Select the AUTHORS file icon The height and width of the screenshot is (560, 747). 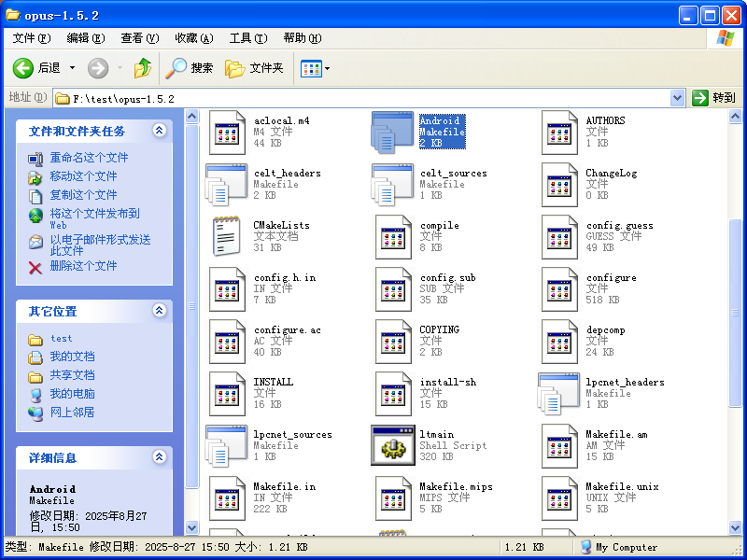point(559,133)
